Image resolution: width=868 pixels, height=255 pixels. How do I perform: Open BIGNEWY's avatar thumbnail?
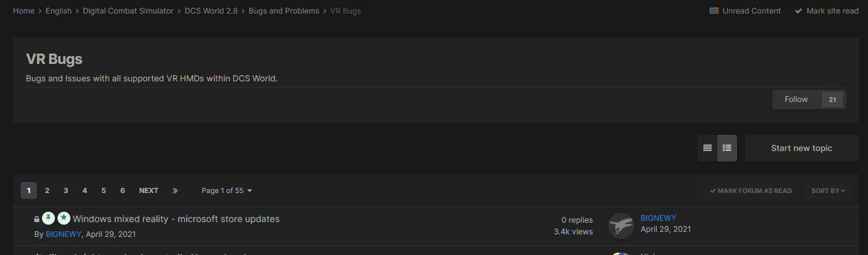click(x=621, y=226)
